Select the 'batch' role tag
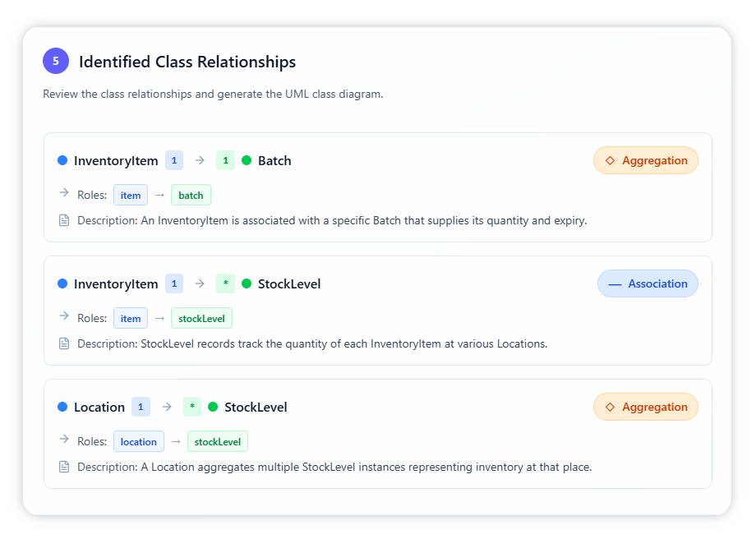Image resolution: width=756 pixels, height=539 pixels. (191, 195)
